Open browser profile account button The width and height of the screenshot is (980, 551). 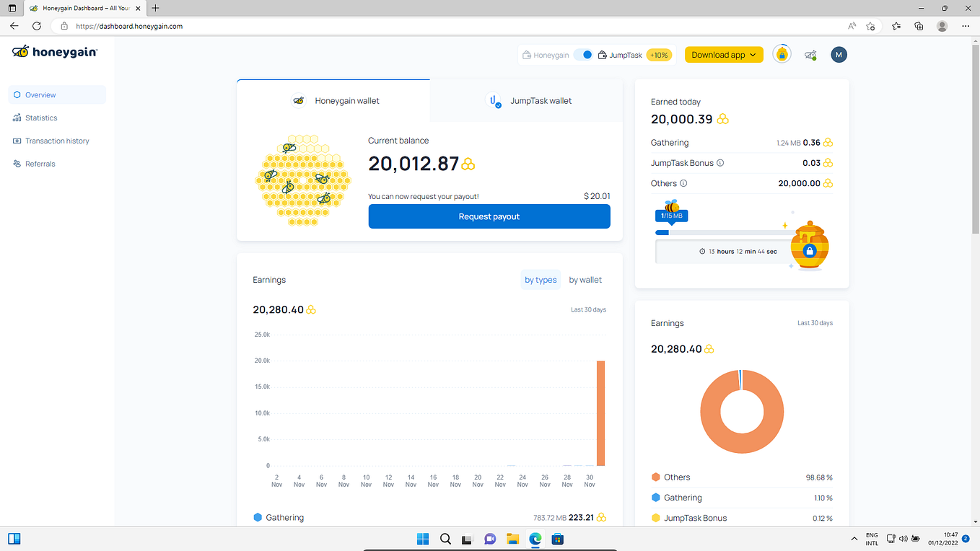click(x=942, y=26)
